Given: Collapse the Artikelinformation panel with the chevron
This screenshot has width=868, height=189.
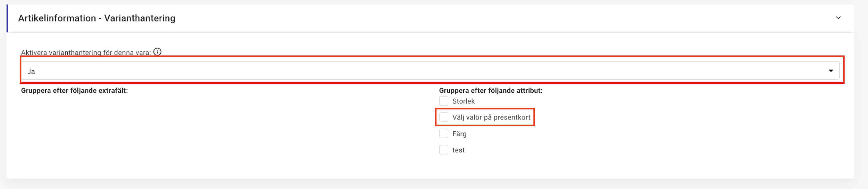Looking at the screenshot, I should 838,18.
